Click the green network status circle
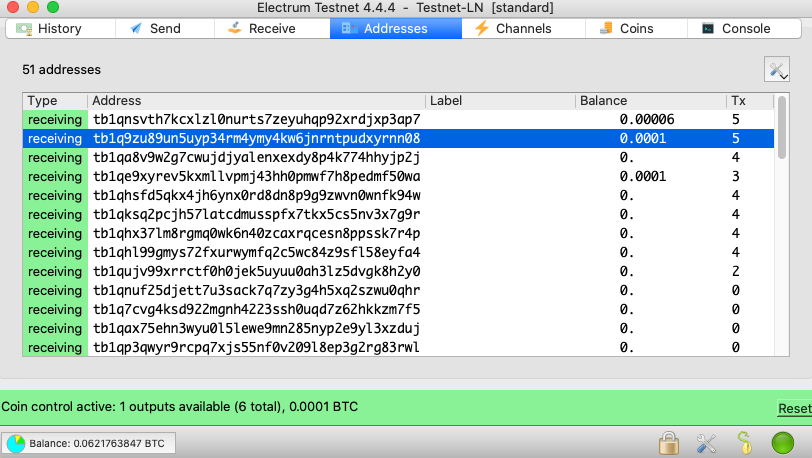The image size is (812, 458). tap(782, 443)
